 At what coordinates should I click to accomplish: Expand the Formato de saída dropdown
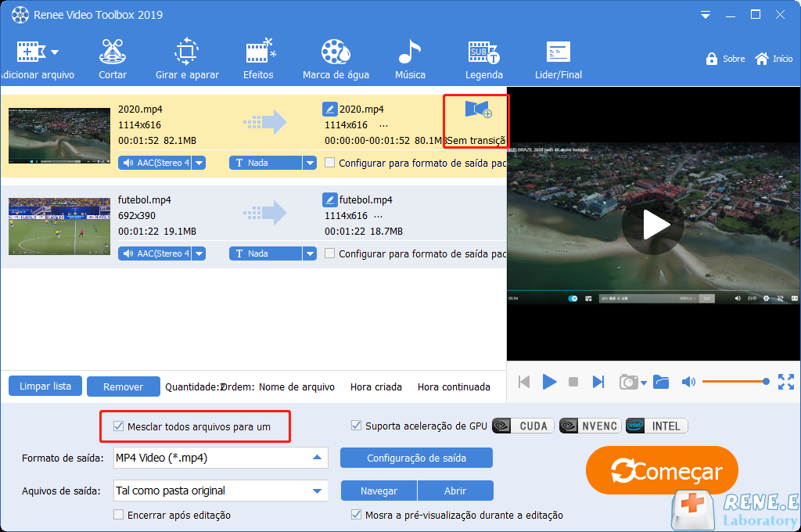[317, 458]
